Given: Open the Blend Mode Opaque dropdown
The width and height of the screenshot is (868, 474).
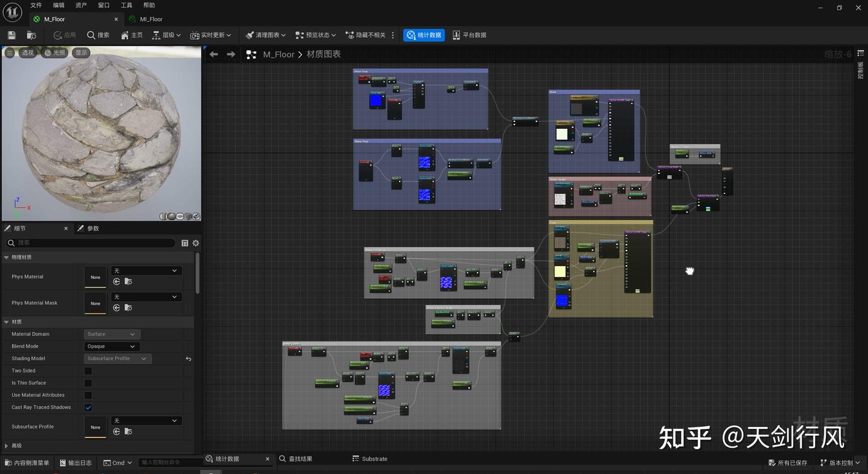Looking at the screenshot, I should 112,346.
